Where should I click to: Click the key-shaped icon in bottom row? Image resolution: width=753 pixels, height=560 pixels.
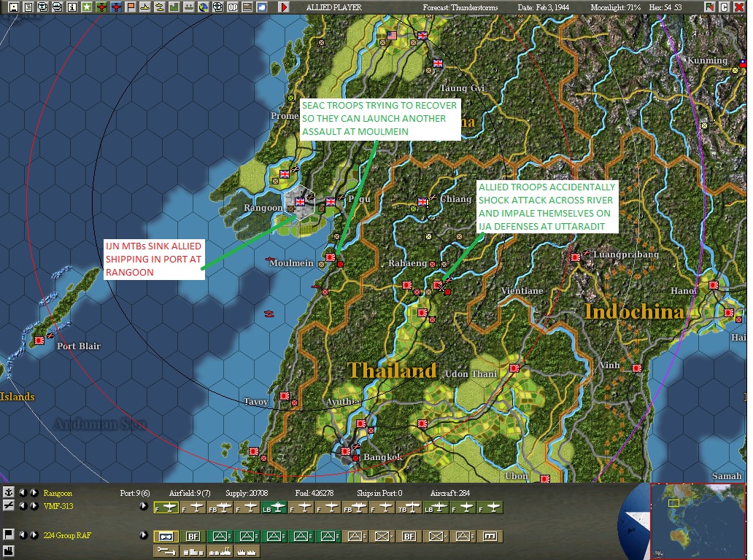[166, 551]
